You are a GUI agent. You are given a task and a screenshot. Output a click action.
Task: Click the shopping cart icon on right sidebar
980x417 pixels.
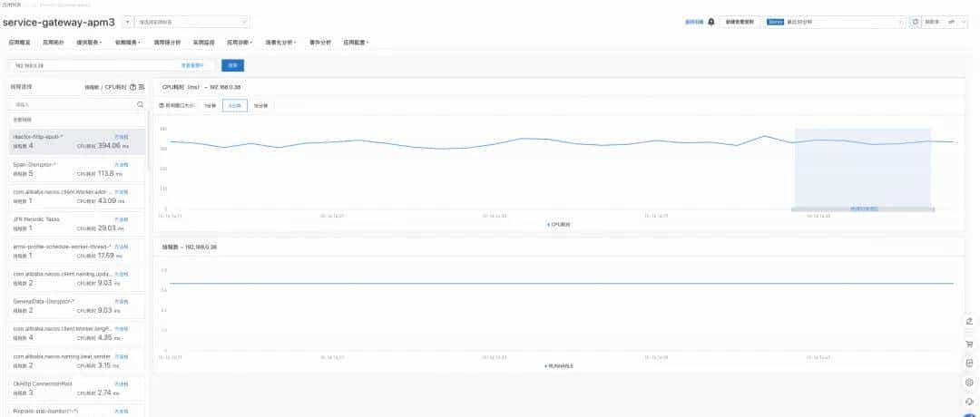click(x=969, y=344)
